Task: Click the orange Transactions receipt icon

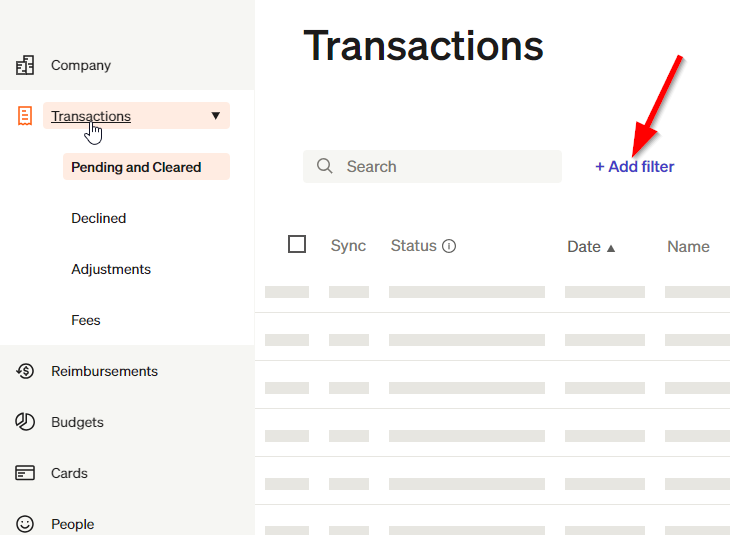Action: 25,116
